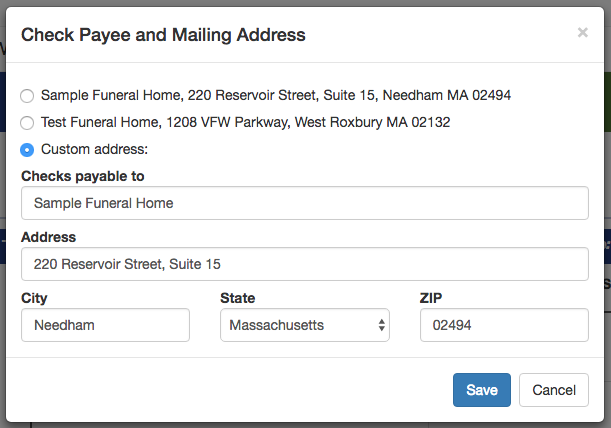Click the up-down arrows on the State selector
Screen dimensions: 611x428
pos(381,325)
